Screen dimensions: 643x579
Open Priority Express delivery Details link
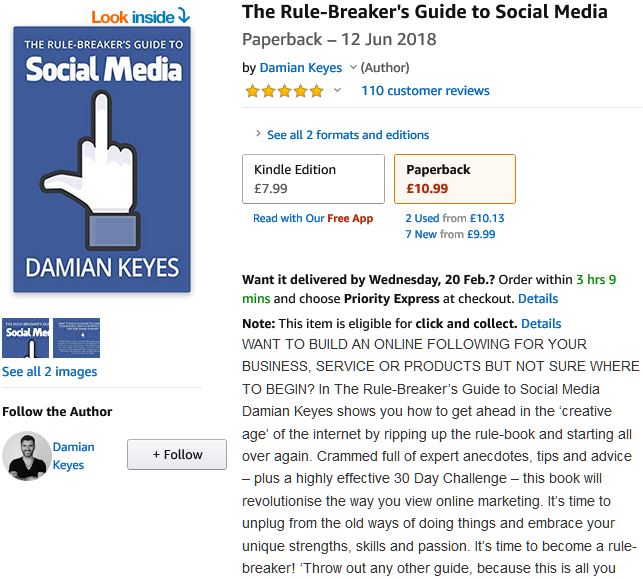(x=538, y=299)
